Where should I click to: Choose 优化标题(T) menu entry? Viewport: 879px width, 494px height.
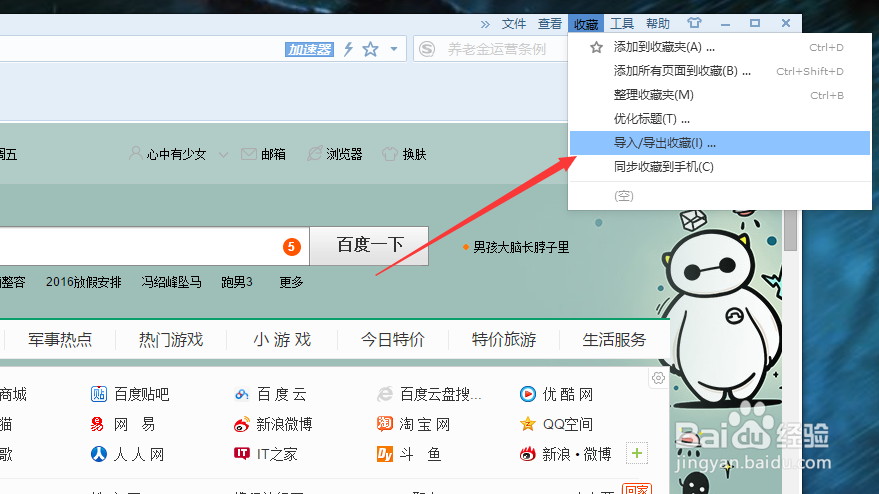[719, 119]
